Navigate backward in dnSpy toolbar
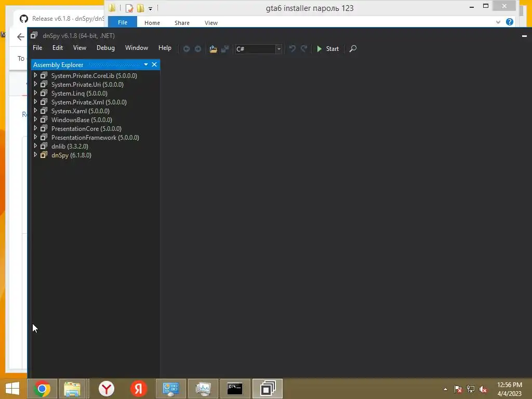The image size is (532, 399). pyautogui.click(x=187, y=49)
